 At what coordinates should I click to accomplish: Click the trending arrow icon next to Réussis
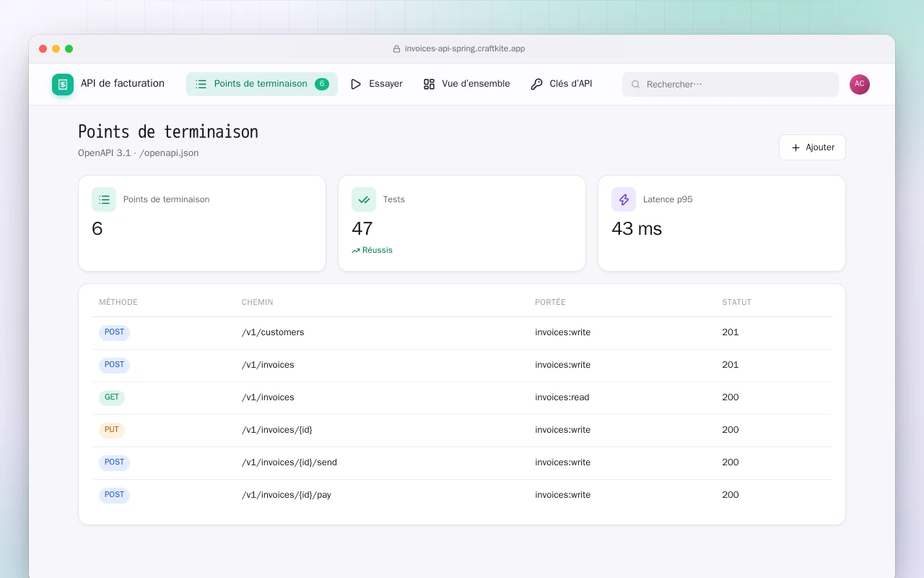click(x=356, y=251)
